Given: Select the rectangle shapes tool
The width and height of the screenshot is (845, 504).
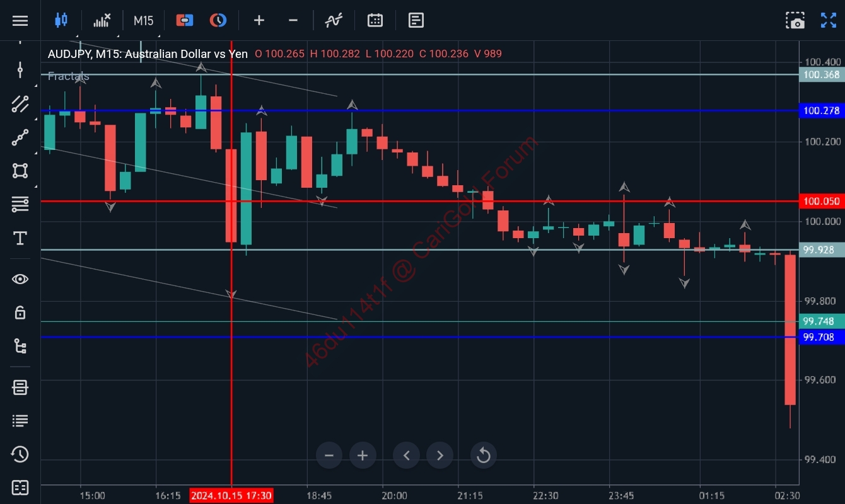Looking at the screenshot, I should click(20, 171).
